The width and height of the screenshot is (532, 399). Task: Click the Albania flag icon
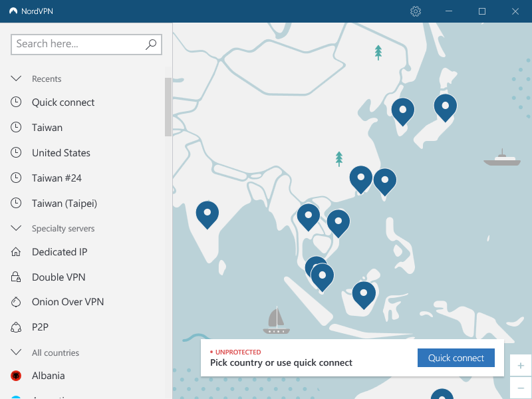click(16, 376)
